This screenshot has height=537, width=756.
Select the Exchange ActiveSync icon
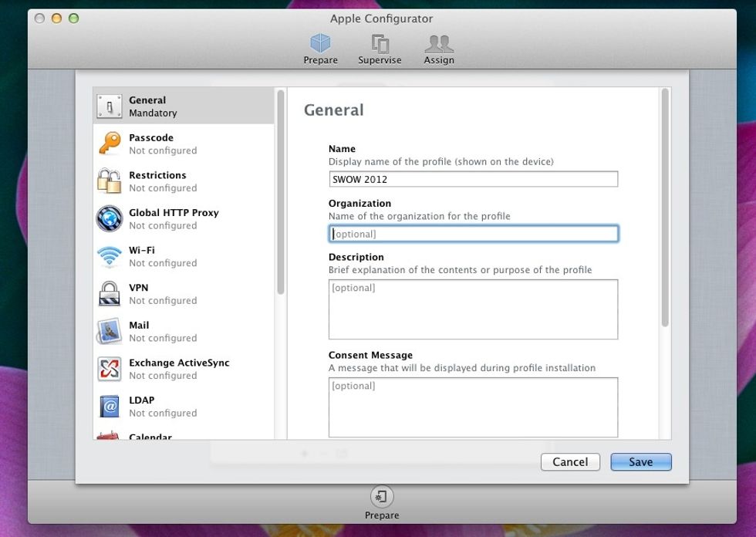pyautogui.click(x=110, y=369)
